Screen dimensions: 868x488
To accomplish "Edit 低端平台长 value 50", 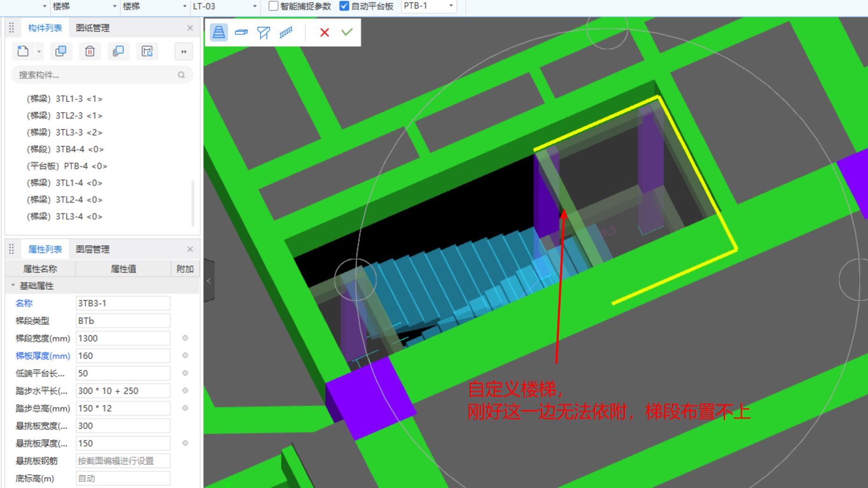I will pyautogui.click(x=123, y=373).
